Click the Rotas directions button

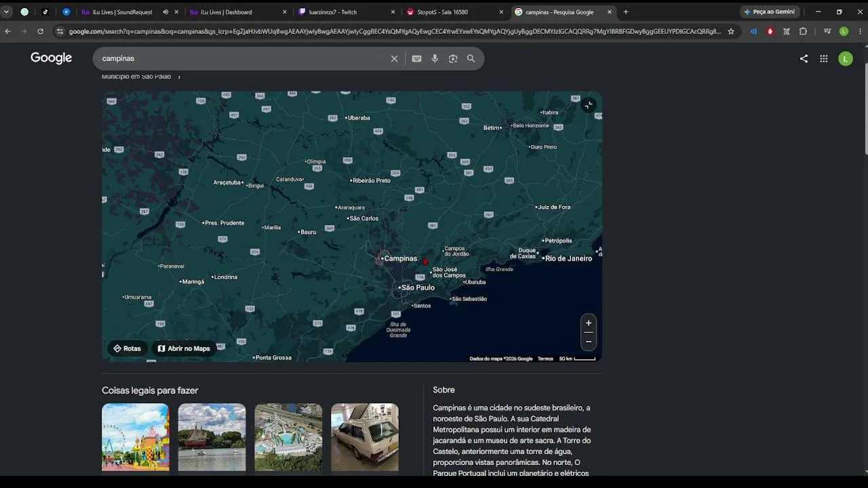point(127,348)
